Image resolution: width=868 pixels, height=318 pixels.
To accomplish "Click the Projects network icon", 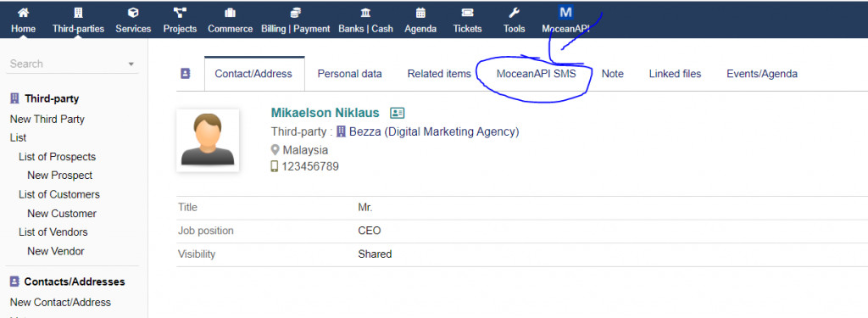I will 180,12.
